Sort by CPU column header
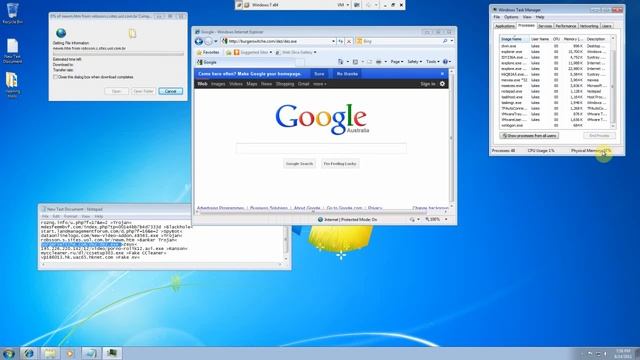 556,39
